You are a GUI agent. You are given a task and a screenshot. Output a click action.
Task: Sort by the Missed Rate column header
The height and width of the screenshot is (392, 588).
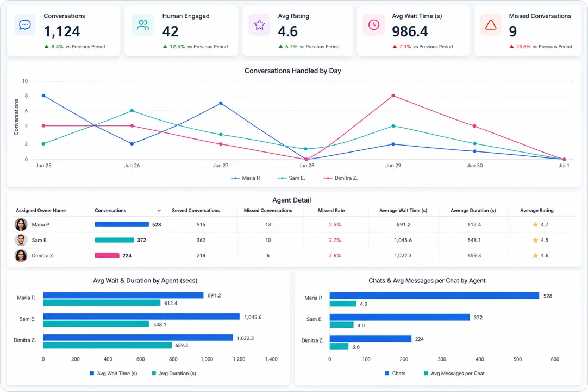pos(331,211)
